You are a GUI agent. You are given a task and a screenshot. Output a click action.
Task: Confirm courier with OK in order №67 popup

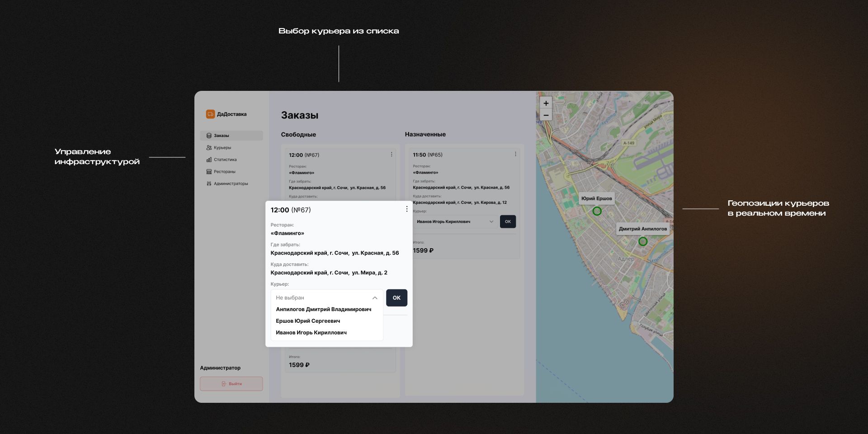tap(396, 298)
